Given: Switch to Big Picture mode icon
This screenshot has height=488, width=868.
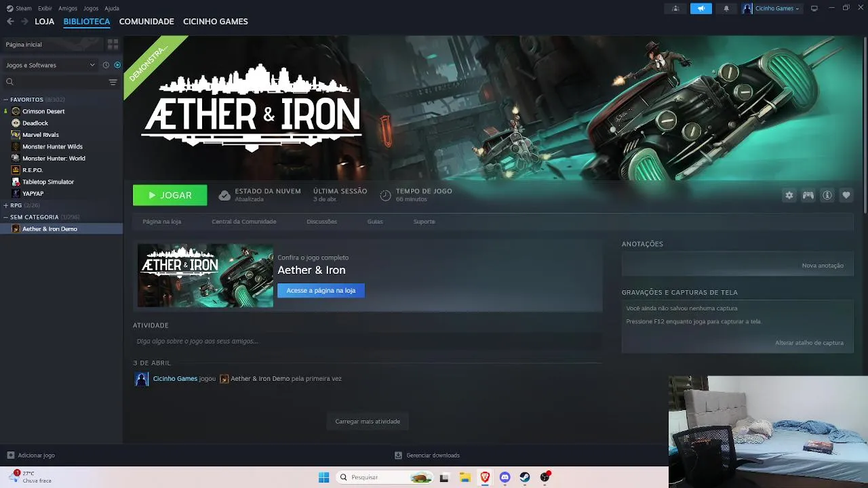Looking at the screenshot, I should tap(814, 9).
